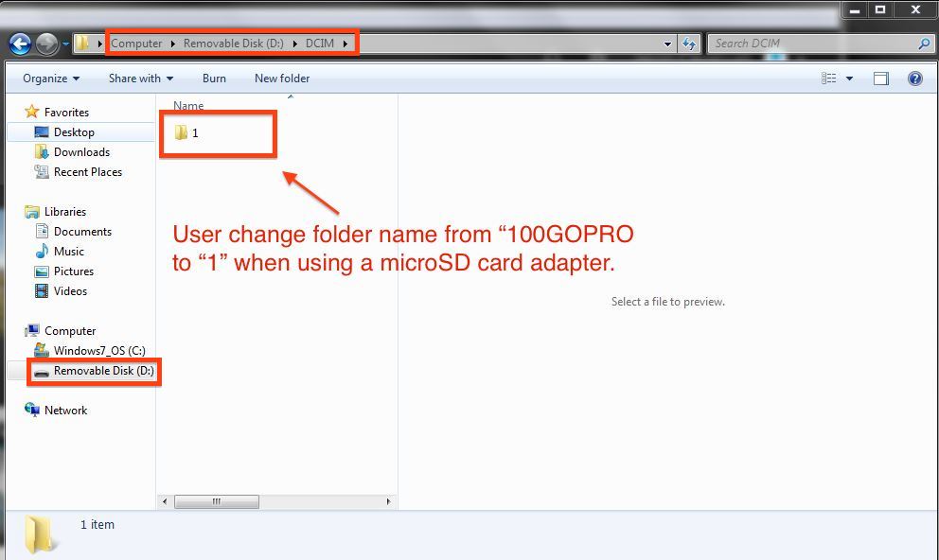939x560 pixels.
Task: Click the Desktop monitor icon in sidebar
Action: (42, 132)
